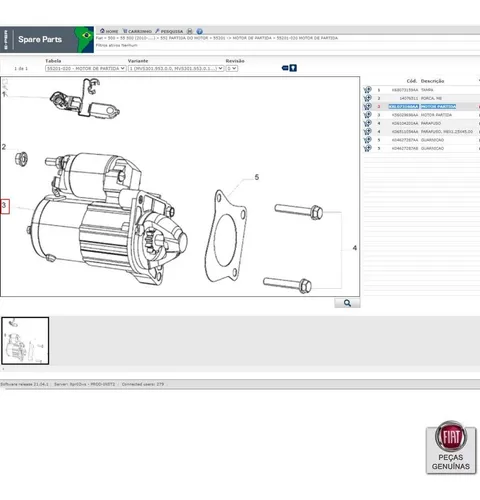This screenshot has height=500, width=480.
Task: Open the 55201 MOTOR DE PARTIDA breadcrumb
Action: click(242, 38)
